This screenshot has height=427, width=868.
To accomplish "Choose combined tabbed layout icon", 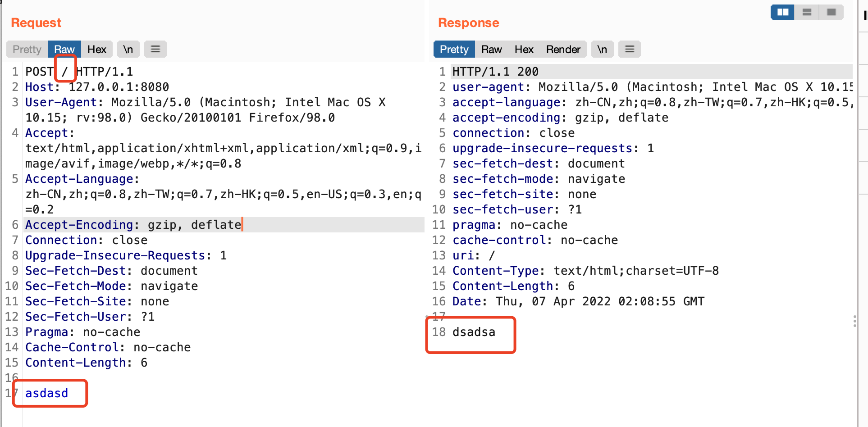I will coord(831,12).
